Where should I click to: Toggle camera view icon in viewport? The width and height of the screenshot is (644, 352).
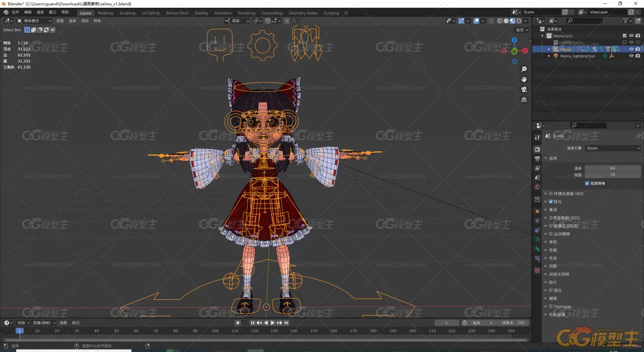pyautogui.click(x=524, y=89)
